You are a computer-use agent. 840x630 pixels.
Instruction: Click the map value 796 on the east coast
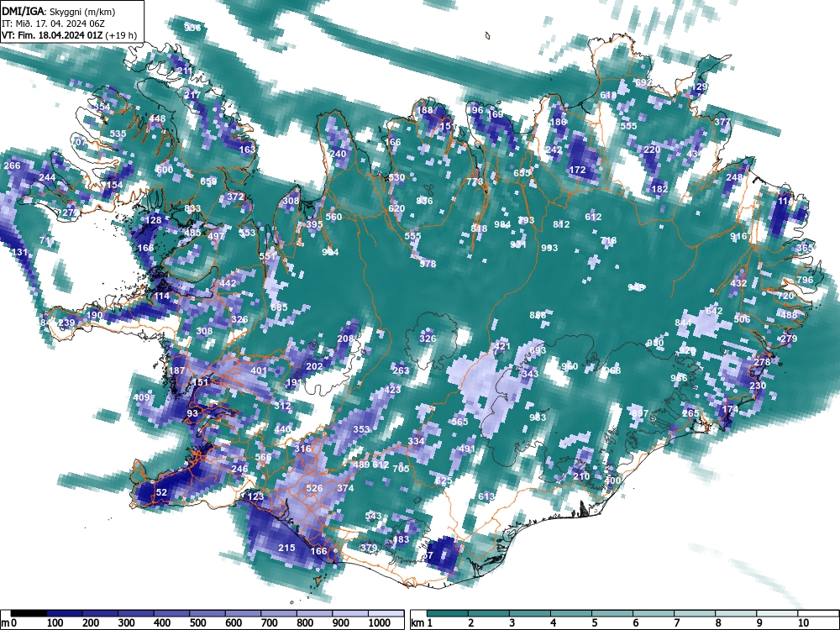pyautogui.click(x=805, y=280)
